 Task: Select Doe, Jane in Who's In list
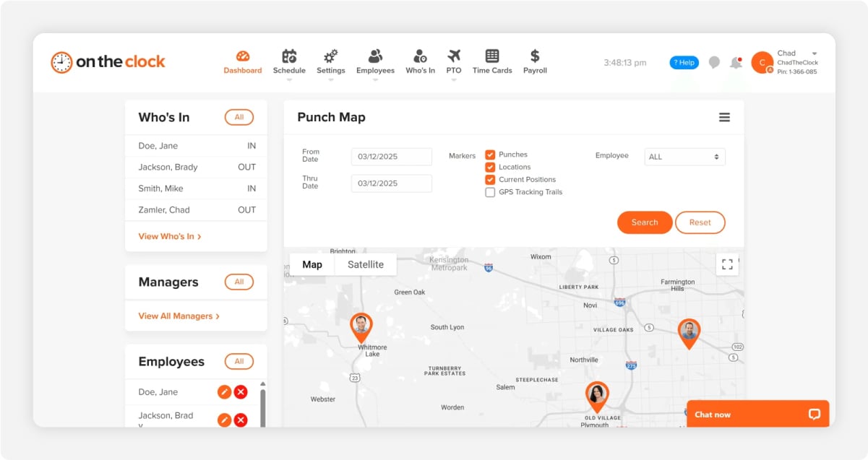click(x=197, y=146)
